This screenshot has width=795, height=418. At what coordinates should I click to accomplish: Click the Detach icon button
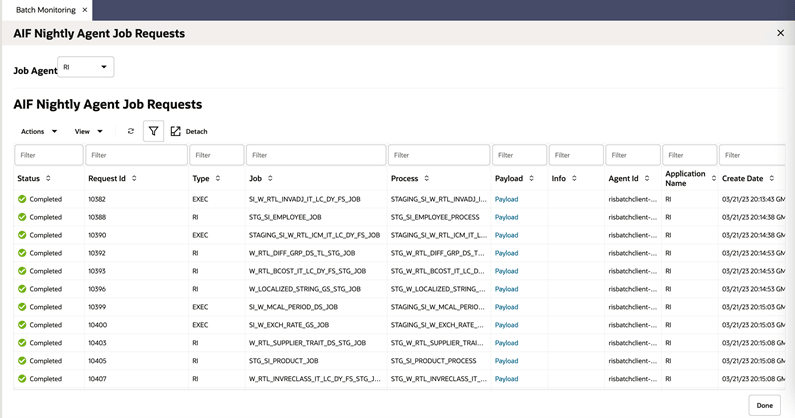coord(175,131)
